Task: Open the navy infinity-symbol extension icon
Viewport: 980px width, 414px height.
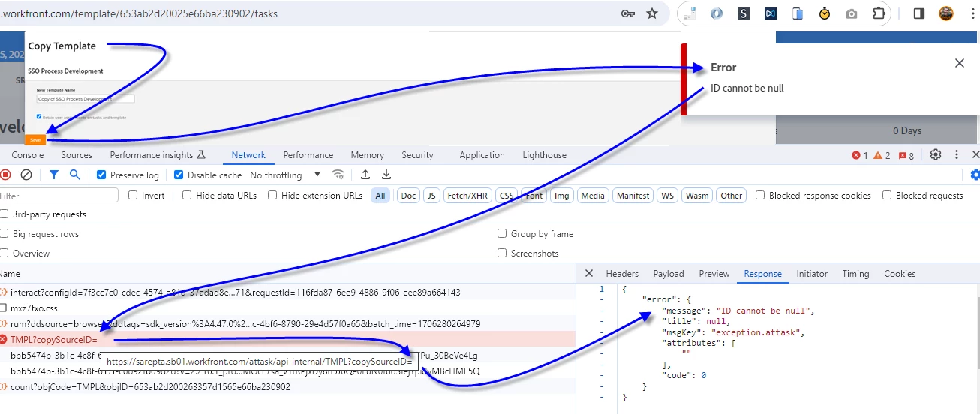Action: pyautogui.click(x=771, y=13)
